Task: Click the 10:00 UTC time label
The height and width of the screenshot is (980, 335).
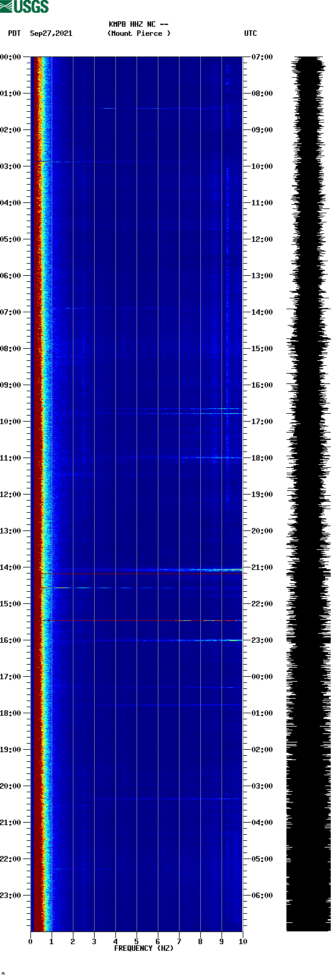Action: pos(262,166)
